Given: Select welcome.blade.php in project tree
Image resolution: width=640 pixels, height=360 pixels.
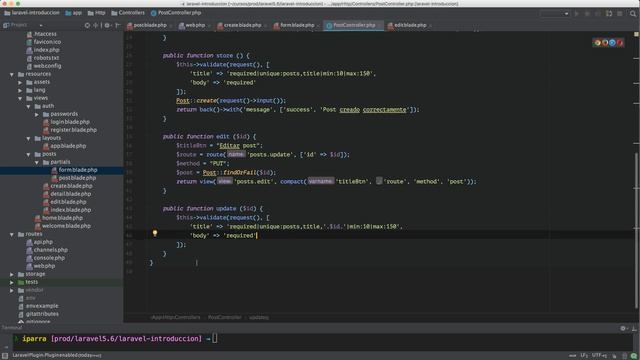Looking at the screenshot, I should click(x=63, y=226).
